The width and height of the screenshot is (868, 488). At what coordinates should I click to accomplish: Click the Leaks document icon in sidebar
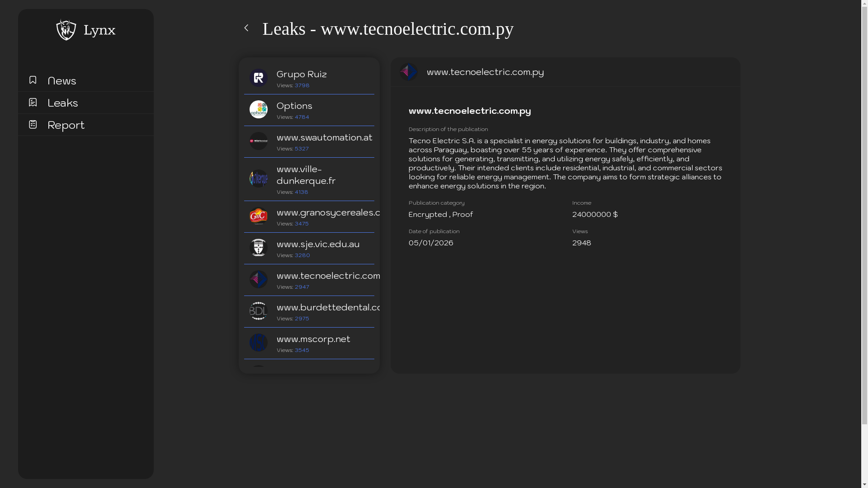[33, 102]
